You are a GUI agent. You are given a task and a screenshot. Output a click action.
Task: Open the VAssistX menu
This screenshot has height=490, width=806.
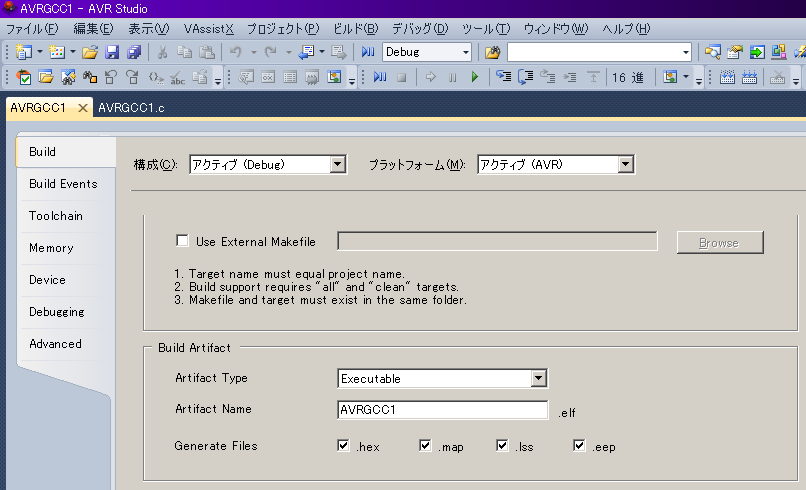coord(209,29)
